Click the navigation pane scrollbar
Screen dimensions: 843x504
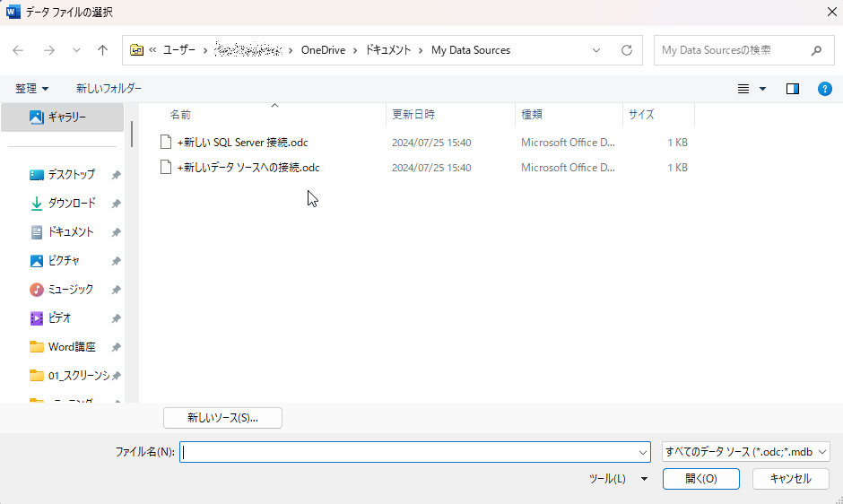point(132,134)
